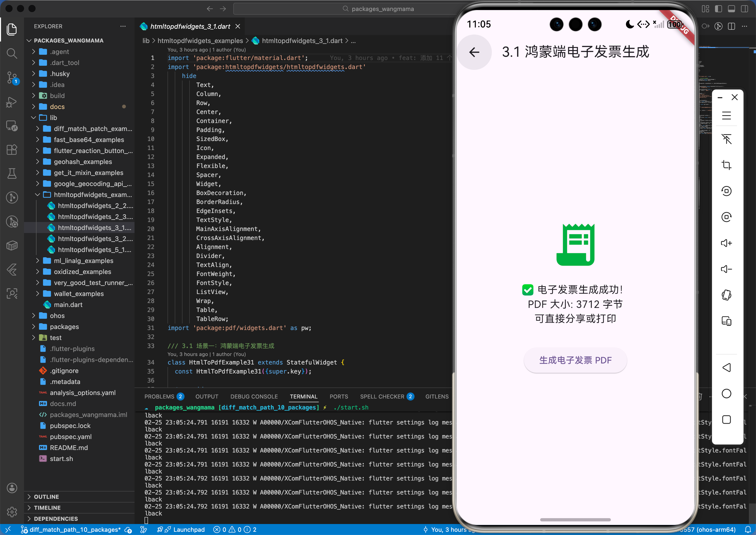756x535 pixels.
Task: Toggle the bottom panel layout button
Action: 731,9
